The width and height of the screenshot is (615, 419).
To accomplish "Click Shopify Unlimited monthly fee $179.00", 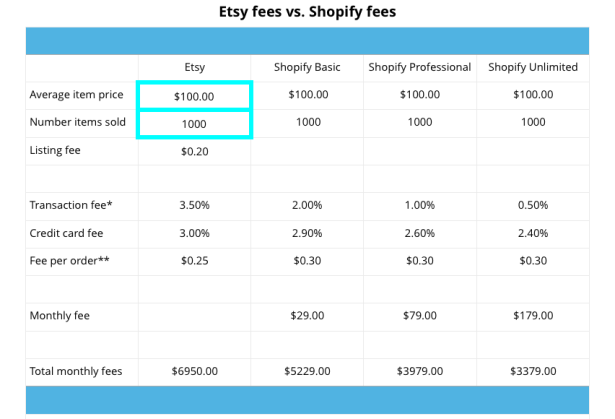I will point(533,316).
